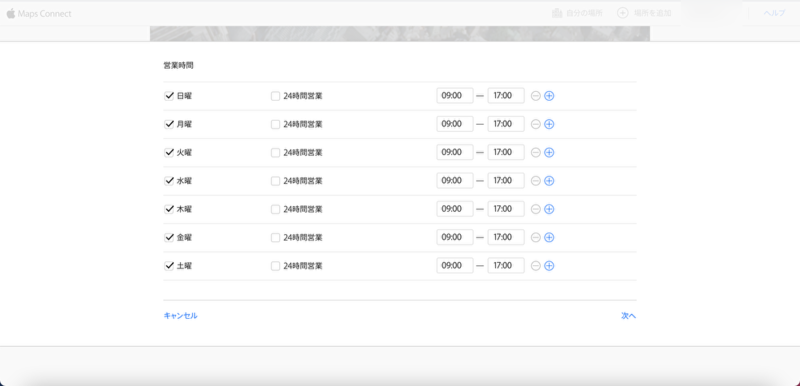Screen dimensions: 800x386
Task: Open 日曜 closing time 17:00 field
Action: (506, 96)
